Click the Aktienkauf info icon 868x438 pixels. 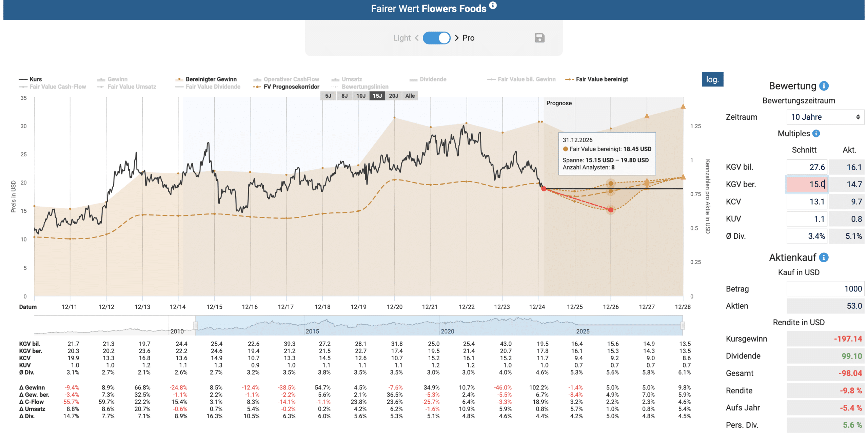(824, 257)
